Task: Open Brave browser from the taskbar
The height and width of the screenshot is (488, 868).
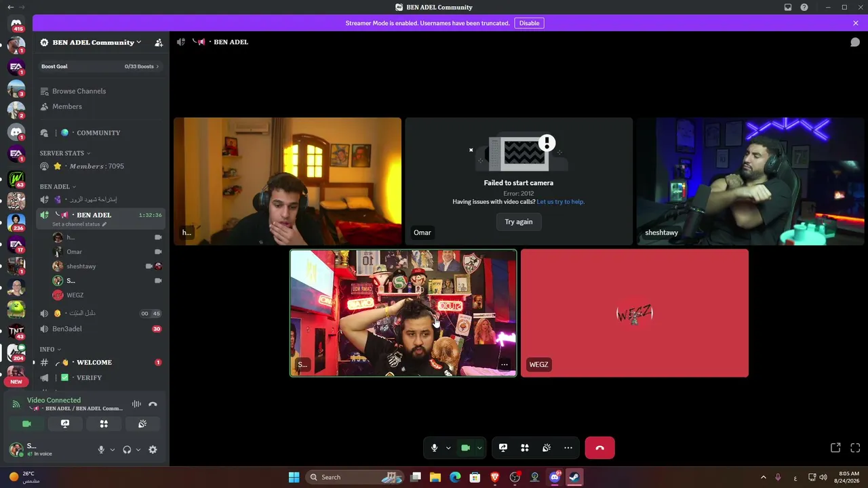Action: 495,477
